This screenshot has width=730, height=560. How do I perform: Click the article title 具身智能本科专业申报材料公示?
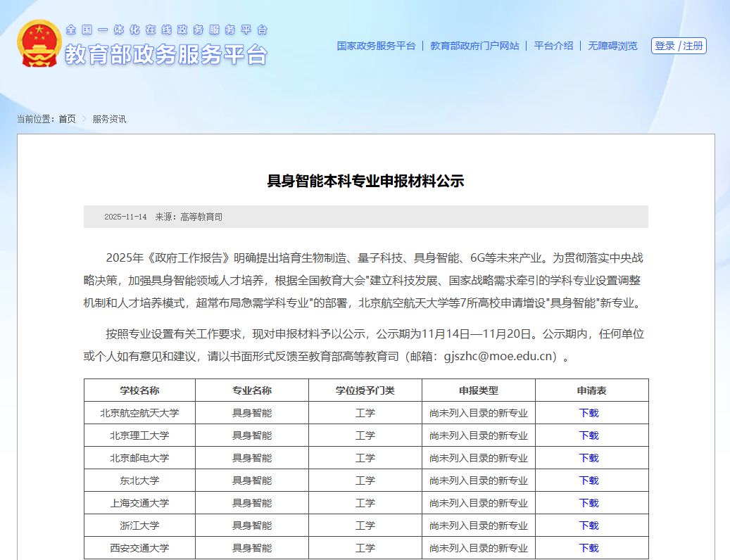(365, 181)
